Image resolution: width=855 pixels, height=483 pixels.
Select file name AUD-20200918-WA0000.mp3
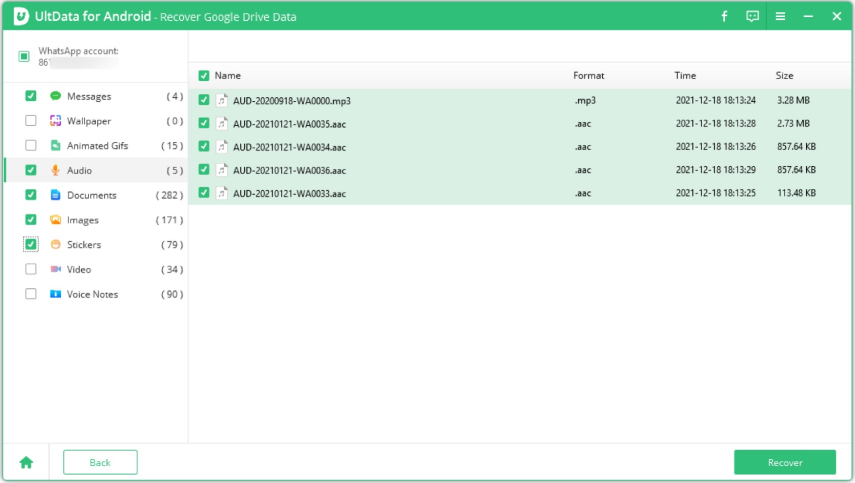292,101
